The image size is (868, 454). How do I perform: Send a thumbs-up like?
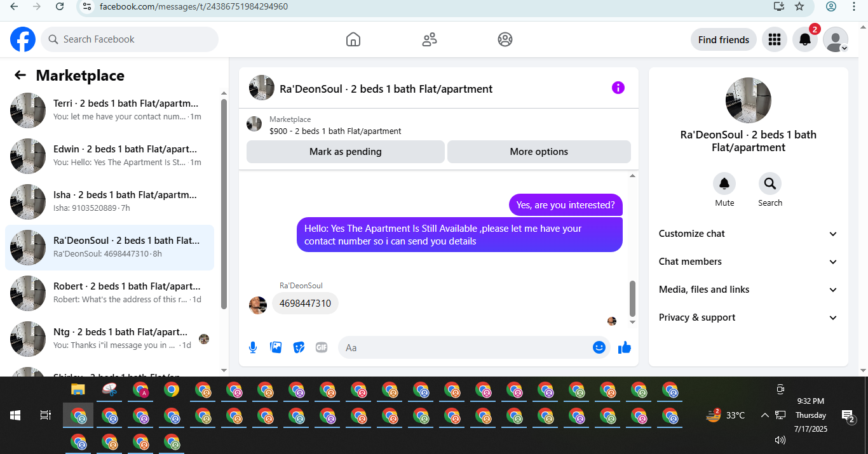pyautogui.click(x=625, y=347)
